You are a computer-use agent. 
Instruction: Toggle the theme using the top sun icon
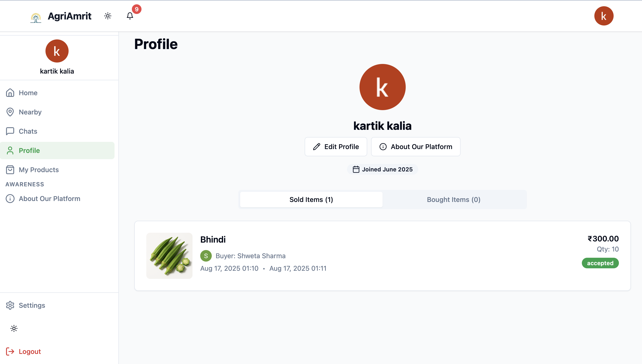click(x=108, y=16)
